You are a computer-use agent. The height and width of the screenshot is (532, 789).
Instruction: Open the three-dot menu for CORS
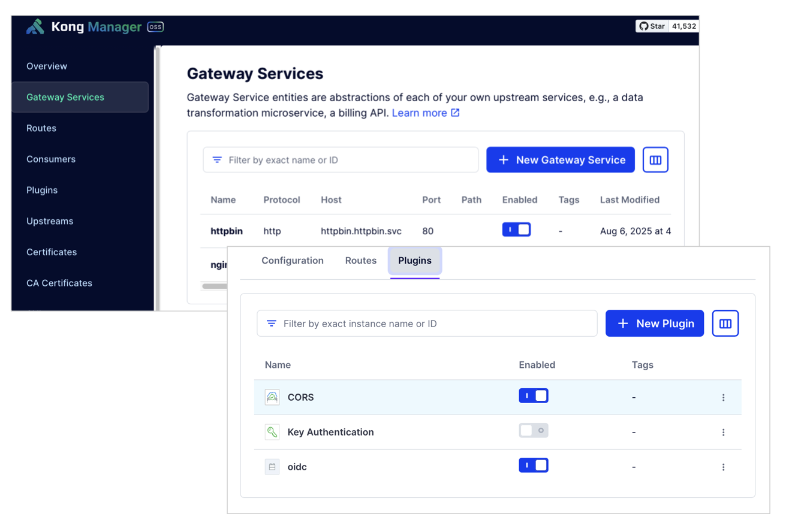point(723,397)
